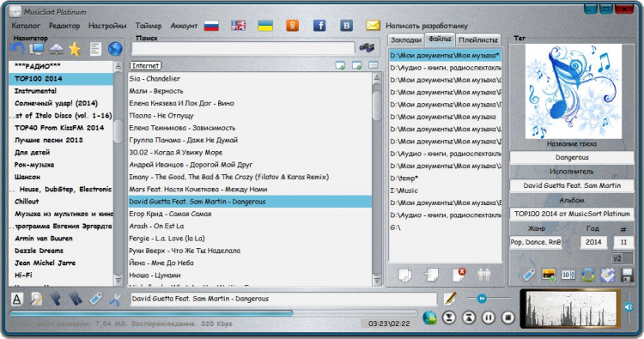The height and width of the screenshot is (339, 644).
Task: Switch to the Закладки tab
Action: (x=406, y=39)
